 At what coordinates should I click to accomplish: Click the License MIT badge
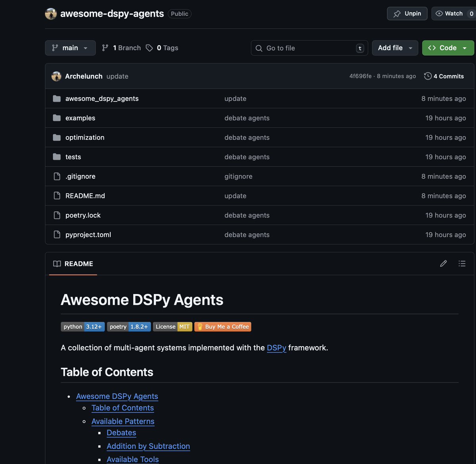173,327
